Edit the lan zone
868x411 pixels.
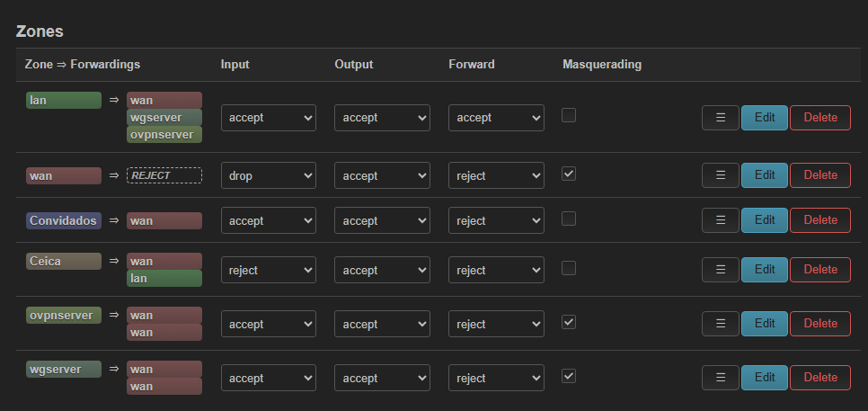[x=764, y=118]
